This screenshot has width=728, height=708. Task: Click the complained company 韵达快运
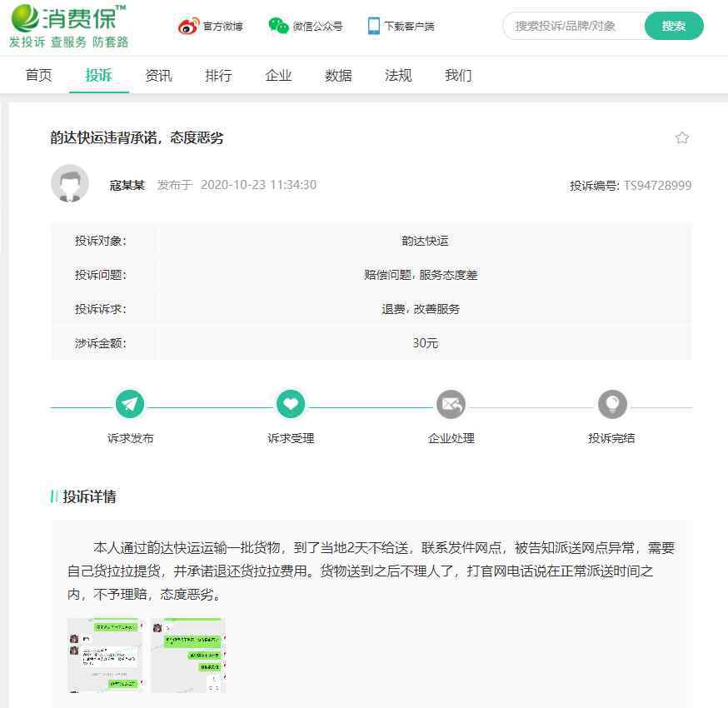(x=425, y=241)
